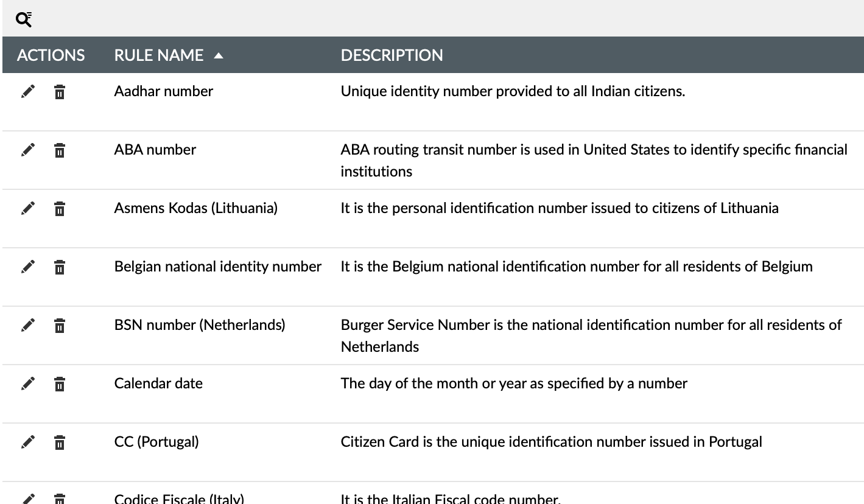
Task: Delete the CC (Portugal) rule
Action: [x=59, y=443]
